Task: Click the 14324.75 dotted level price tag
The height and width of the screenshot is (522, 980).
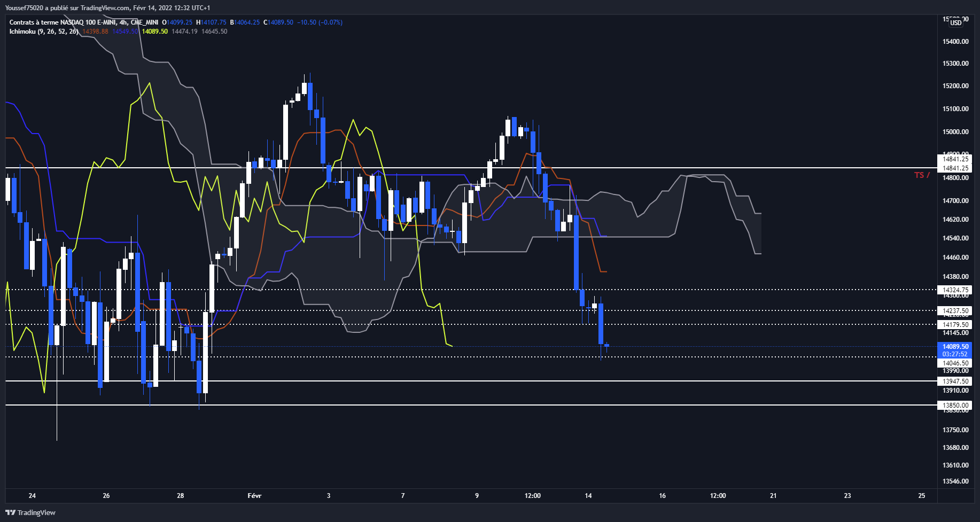Action: click(955, 290)
